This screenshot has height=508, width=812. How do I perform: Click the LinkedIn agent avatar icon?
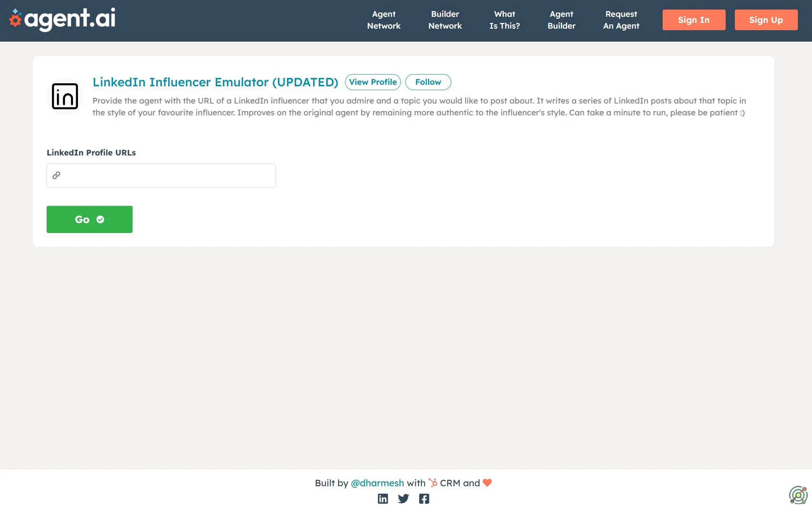tap(65, 96)
